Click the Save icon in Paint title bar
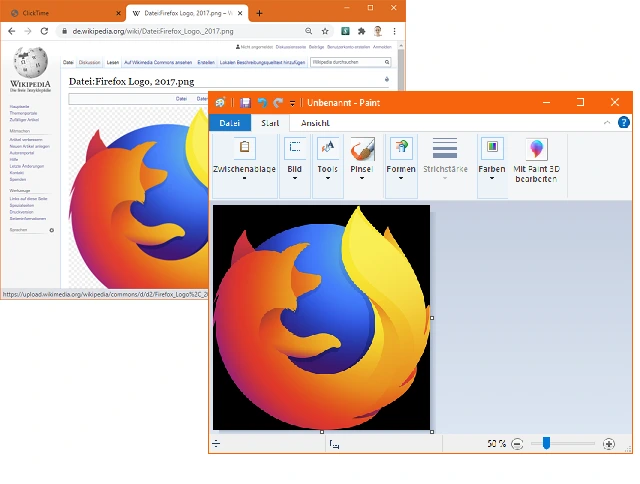 pyautogui.click(x=245, y=102)
